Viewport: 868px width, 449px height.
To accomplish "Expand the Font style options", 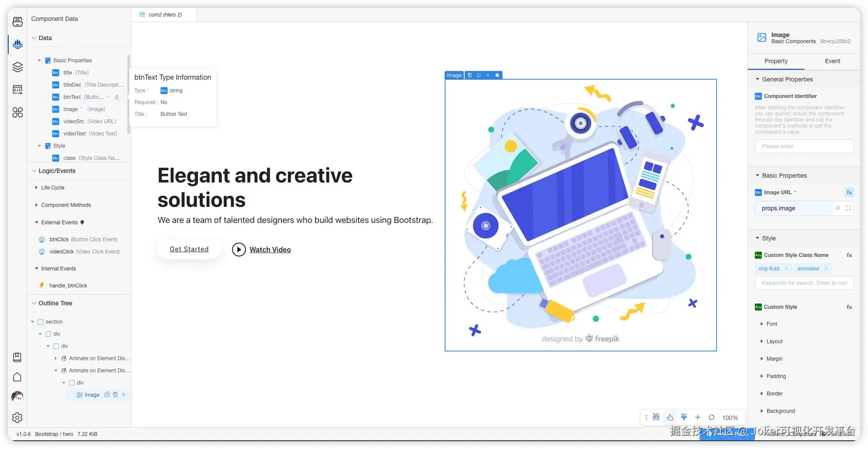I will point(762,324).
